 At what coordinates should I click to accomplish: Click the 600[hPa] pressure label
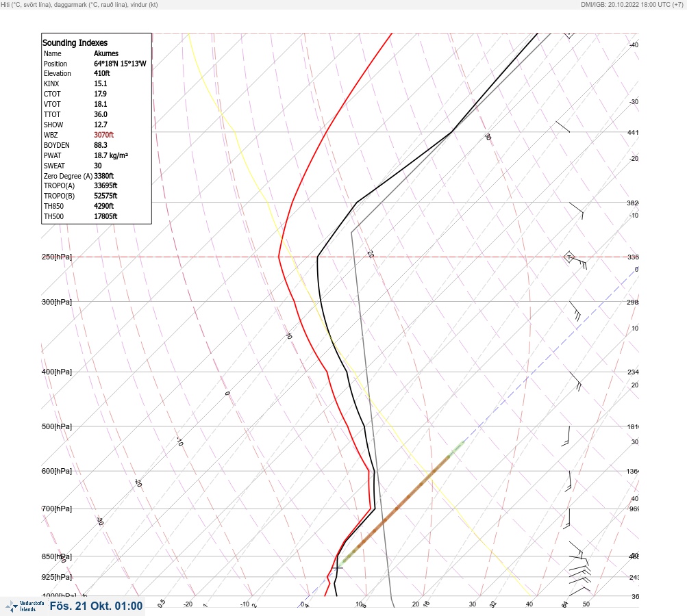click(x=57, y=472)
